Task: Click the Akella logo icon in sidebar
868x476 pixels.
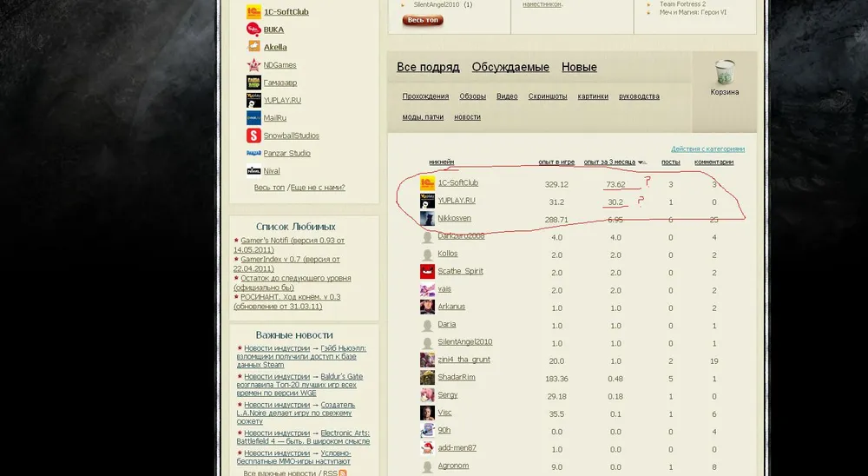Action: point(253,47)
